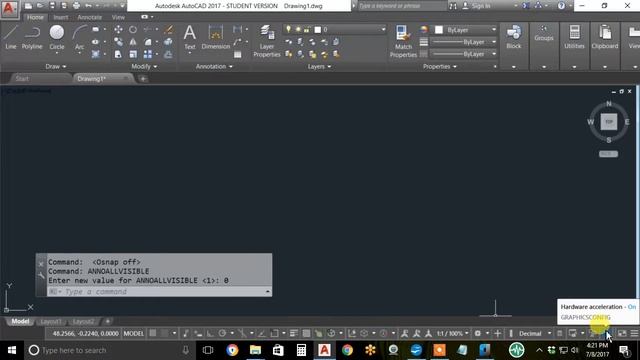This screenshot has width=640, height=360.
Task: Switch to the Insert ribbon tab
Action: (61, 17)
